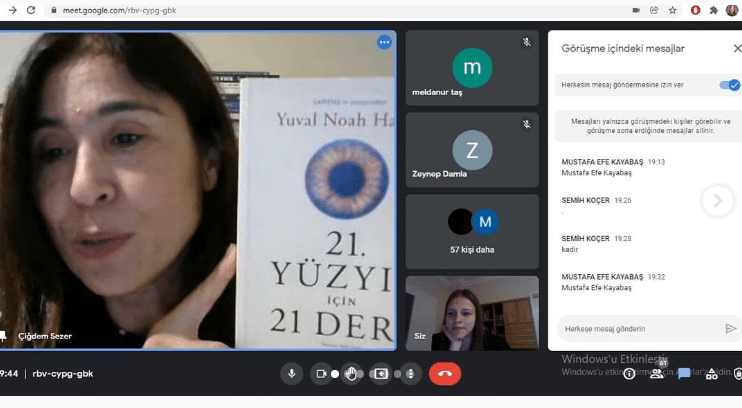Reload the Google Meet page
This screenshot has width=742, height=408.
click(31, 10)
